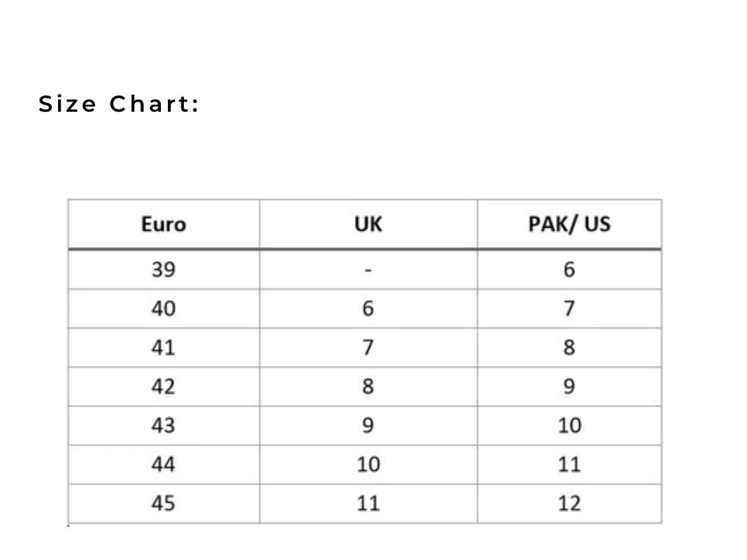Click PAK/US size 7 in Euro 40 row
Screen dimensions: 747x560
[x=569, y=309]
